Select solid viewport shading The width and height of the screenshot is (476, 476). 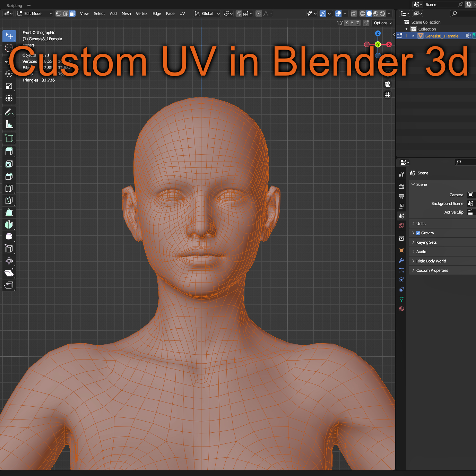pos(369,14)
